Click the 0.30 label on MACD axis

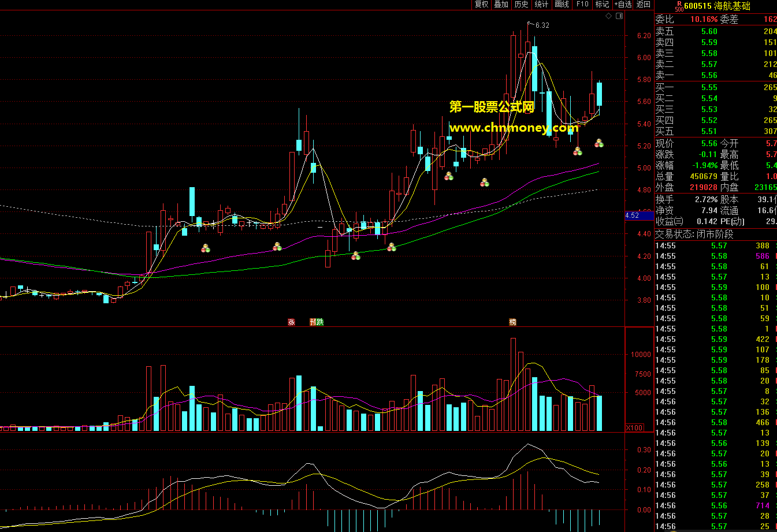click(643, 450)
